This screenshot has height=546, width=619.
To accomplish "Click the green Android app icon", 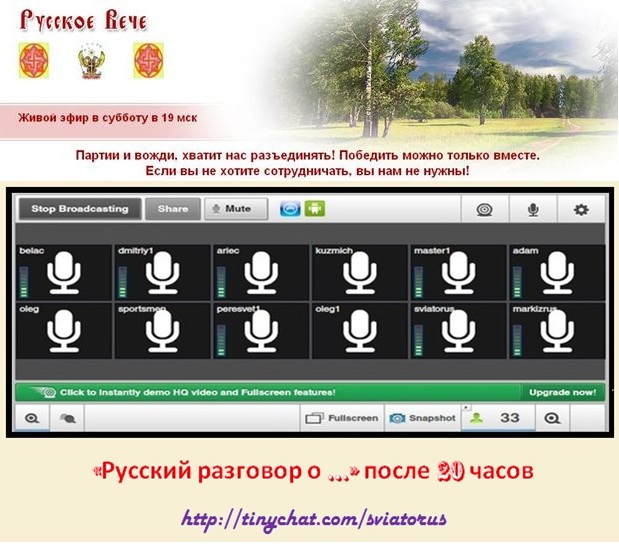I will pos(316,209).
